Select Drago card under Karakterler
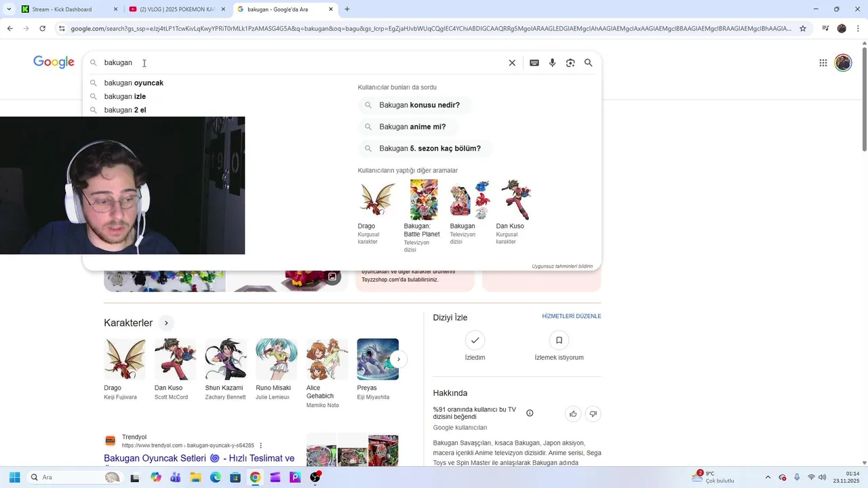Image resolution: width=868 pixels, height=488 pixels. point(124,370)
